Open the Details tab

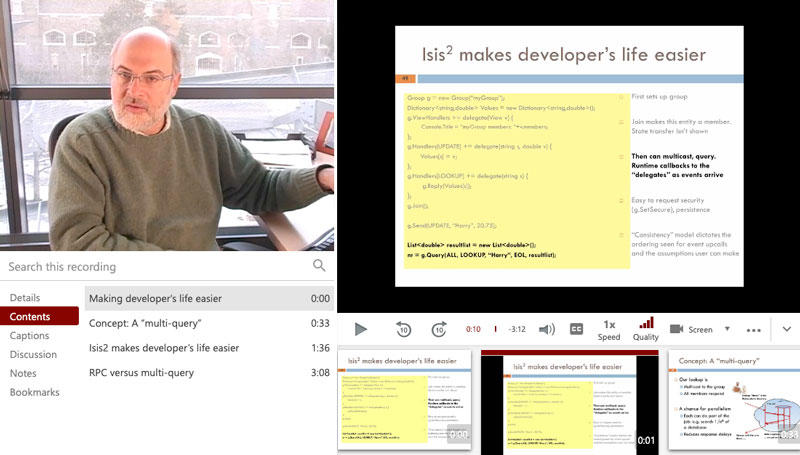click(x=25, y=298)
